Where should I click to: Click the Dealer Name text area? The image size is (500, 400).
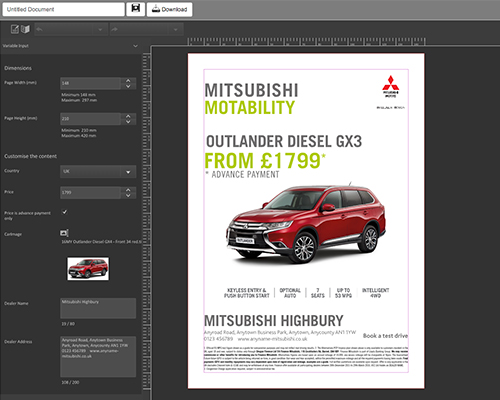[x=98, y=308]
